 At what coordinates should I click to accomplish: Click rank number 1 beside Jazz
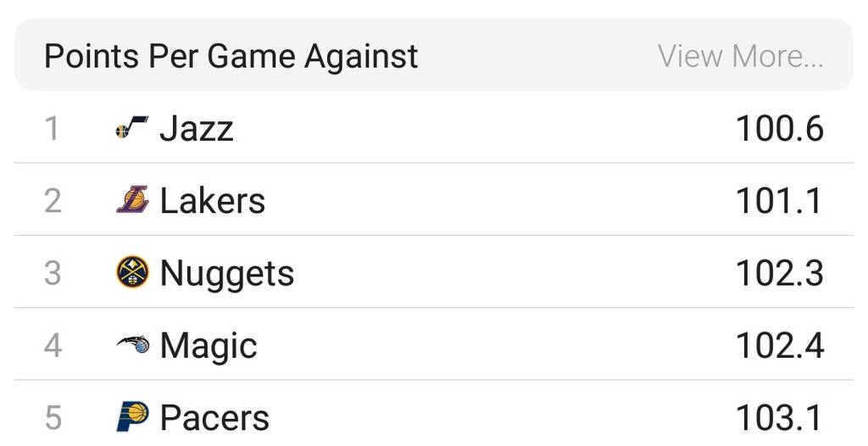click(53, 129)
